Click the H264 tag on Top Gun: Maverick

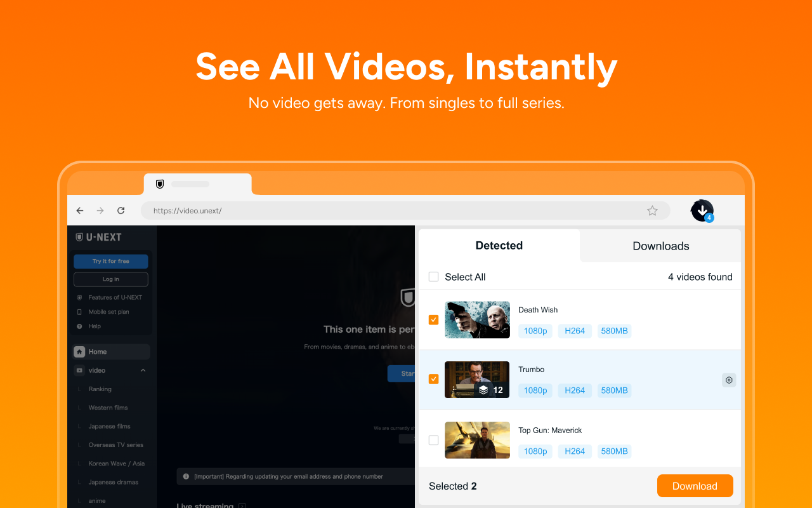click(x=575, y=451)
